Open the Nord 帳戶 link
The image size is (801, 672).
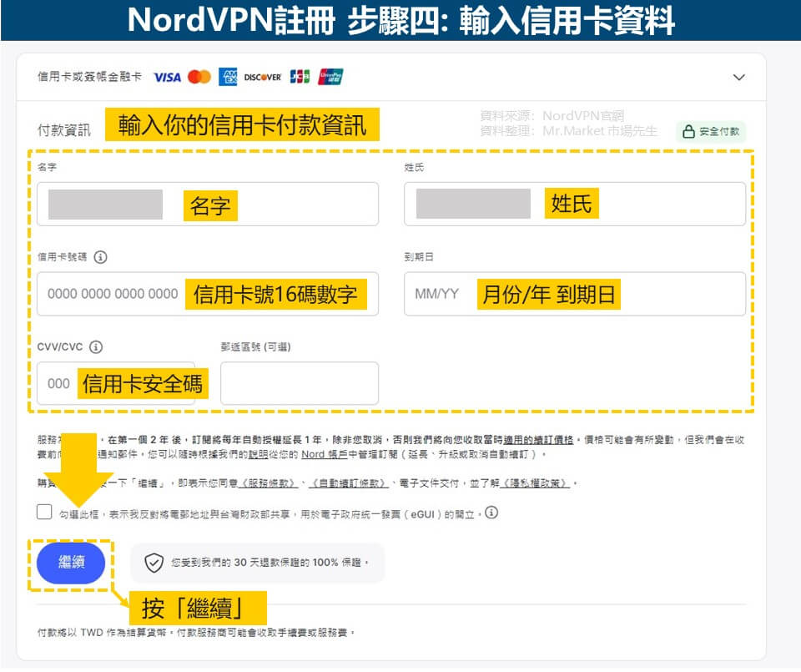pyautogui.click(x=325, y=454)
